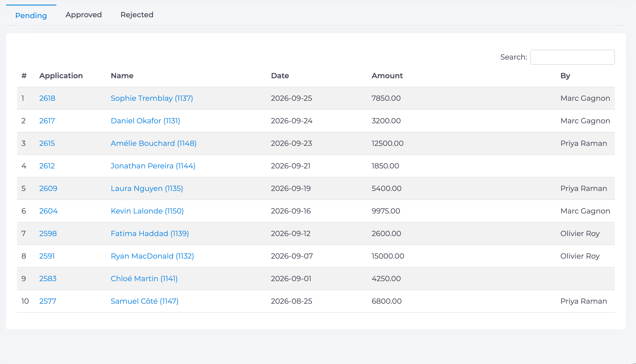
Task: Focus the Search input field
Action: click(x=572, y=57)
